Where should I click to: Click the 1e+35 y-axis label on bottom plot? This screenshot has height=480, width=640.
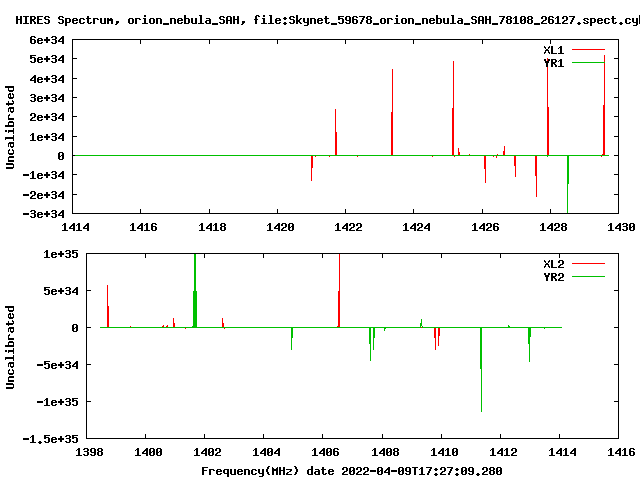pyautogui.click(x=61, y=254)
